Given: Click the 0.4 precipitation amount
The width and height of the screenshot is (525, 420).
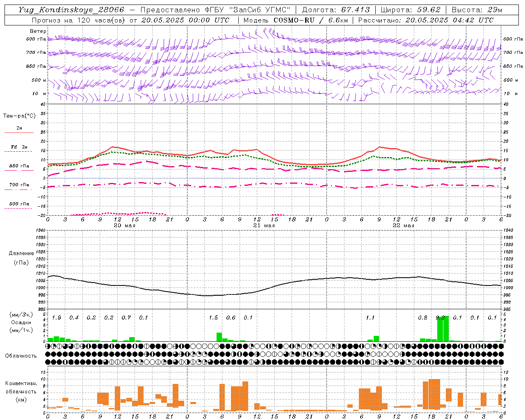Looking at the screenshot, I should [x=74, y=317].
